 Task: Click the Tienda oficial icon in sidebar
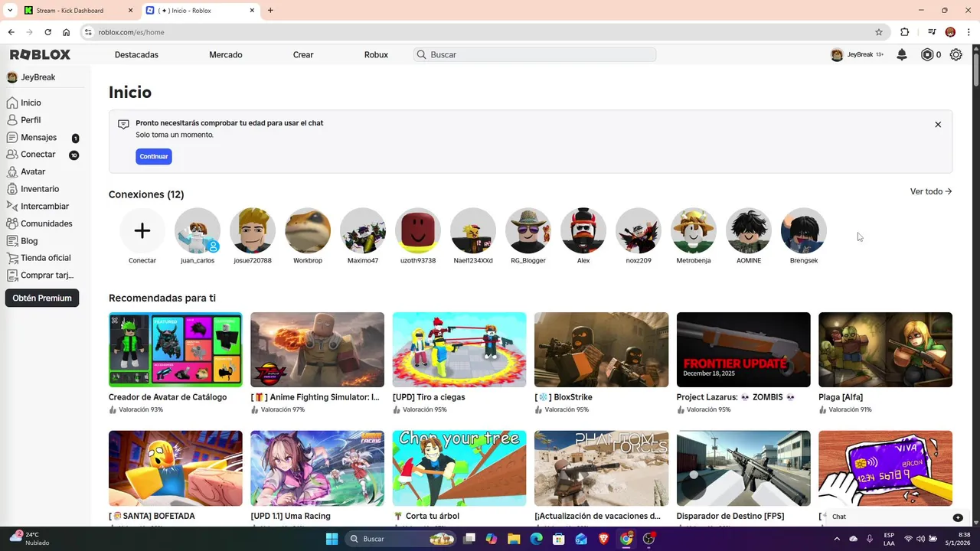pos(12,258)
